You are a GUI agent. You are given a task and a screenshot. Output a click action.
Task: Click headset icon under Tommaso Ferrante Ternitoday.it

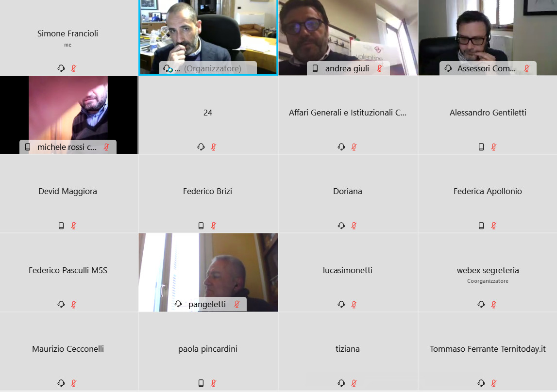481,383
